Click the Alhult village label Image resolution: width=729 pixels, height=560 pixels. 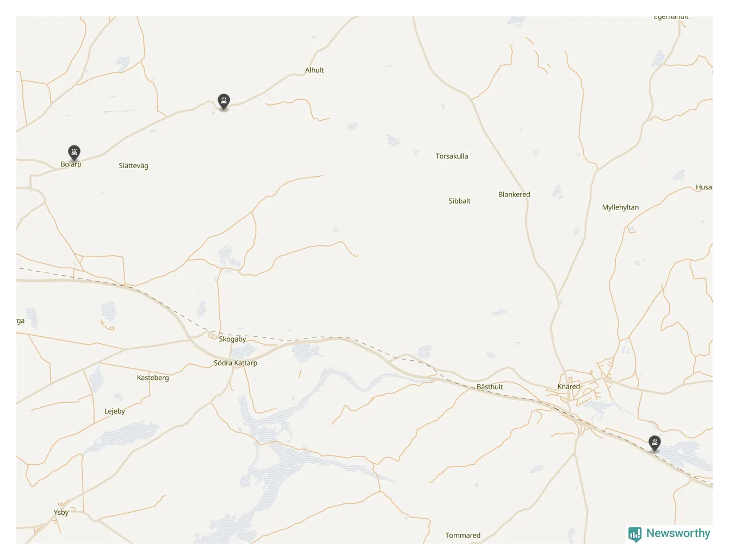coord(314,70)
